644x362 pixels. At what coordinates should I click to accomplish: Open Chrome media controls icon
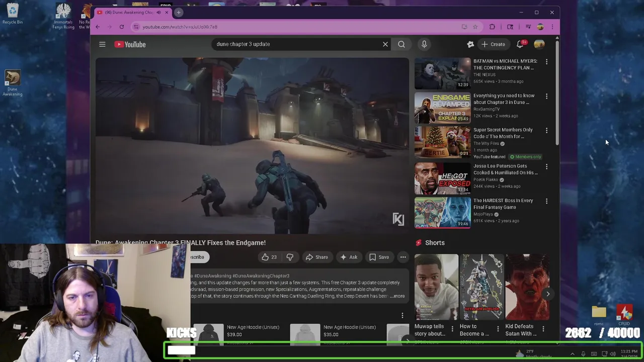pos(528,27)
